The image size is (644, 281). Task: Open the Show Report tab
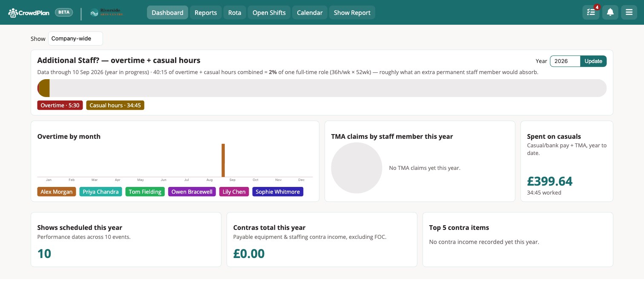coord(352,12)
